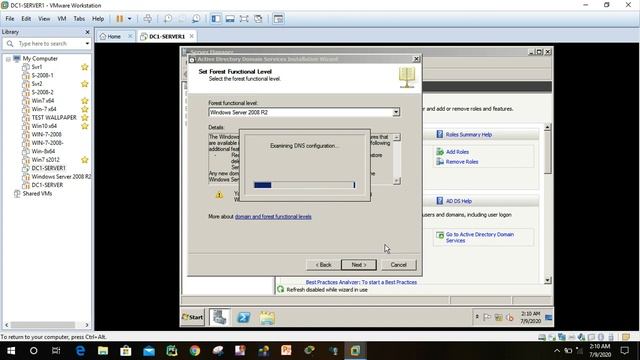640x360 pixels.
Task: Click the host Windows Start button
Action: pyautogui.click(x=11, y=351)
